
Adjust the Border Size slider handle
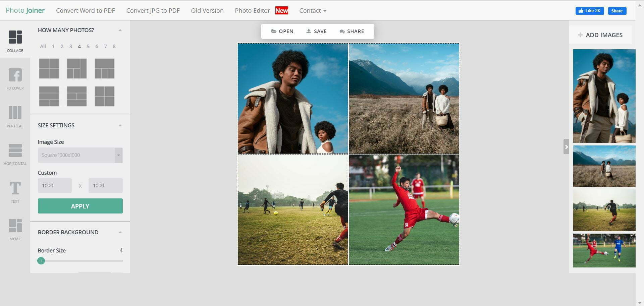41,261
